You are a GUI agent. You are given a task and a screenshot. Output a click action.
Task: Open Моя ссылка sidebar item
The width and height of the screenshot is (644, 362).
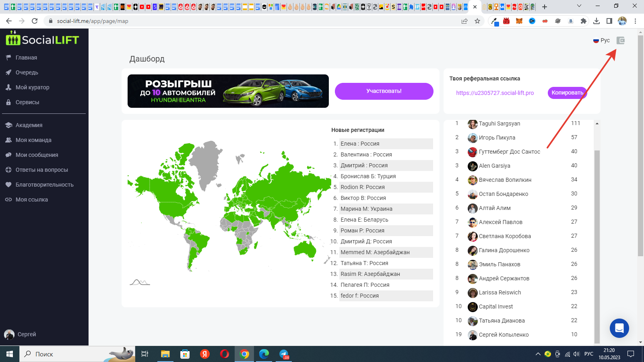[31, 200]
